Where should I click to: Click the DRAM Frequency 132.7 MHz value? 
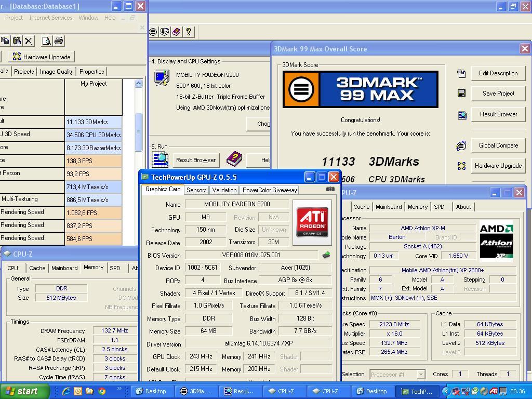pos(115,330)
